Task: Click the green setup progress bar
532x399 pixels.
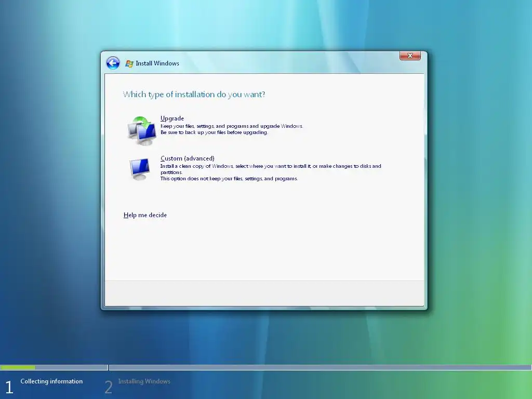Action: coord(18,367)
